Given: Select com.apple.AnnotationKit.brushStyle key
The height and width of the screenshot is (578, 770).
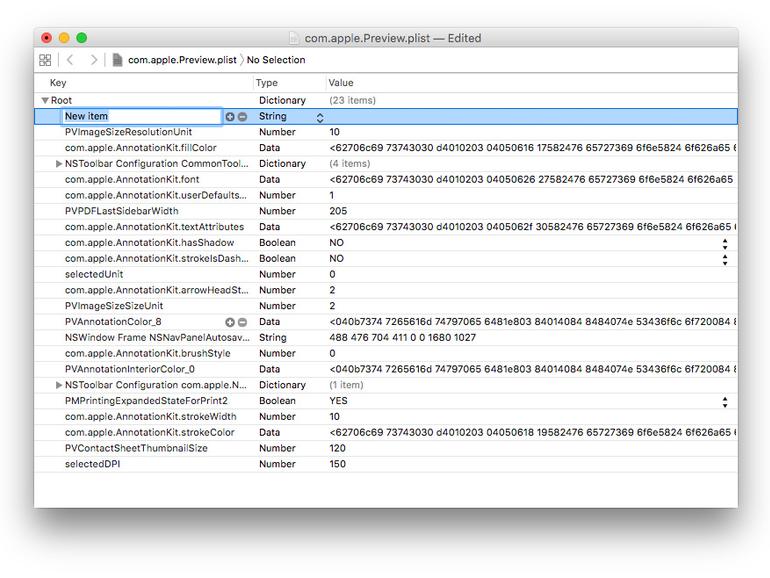Looking at the screenshot, I should click(147, 354).
